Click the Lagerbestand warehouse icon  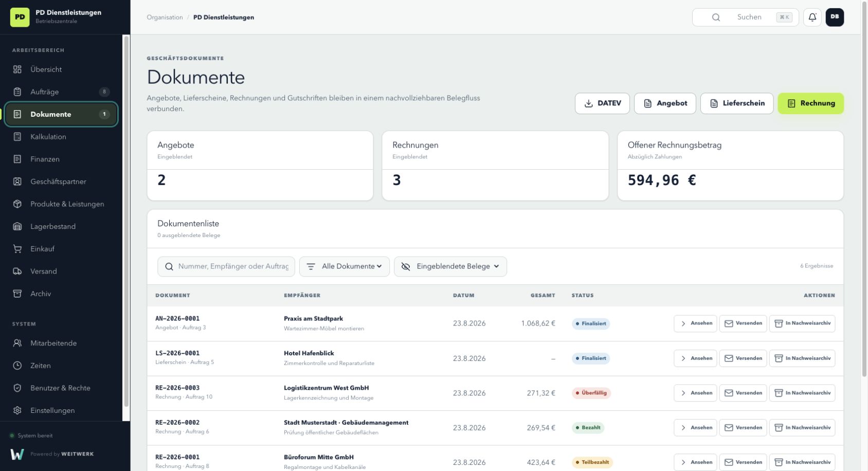pos(17,226)
